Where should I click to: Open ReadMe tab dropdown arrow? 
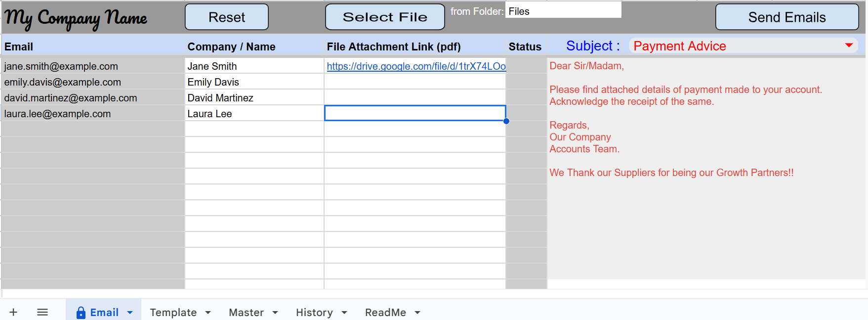pyautogui.click(x=417, y=313)
